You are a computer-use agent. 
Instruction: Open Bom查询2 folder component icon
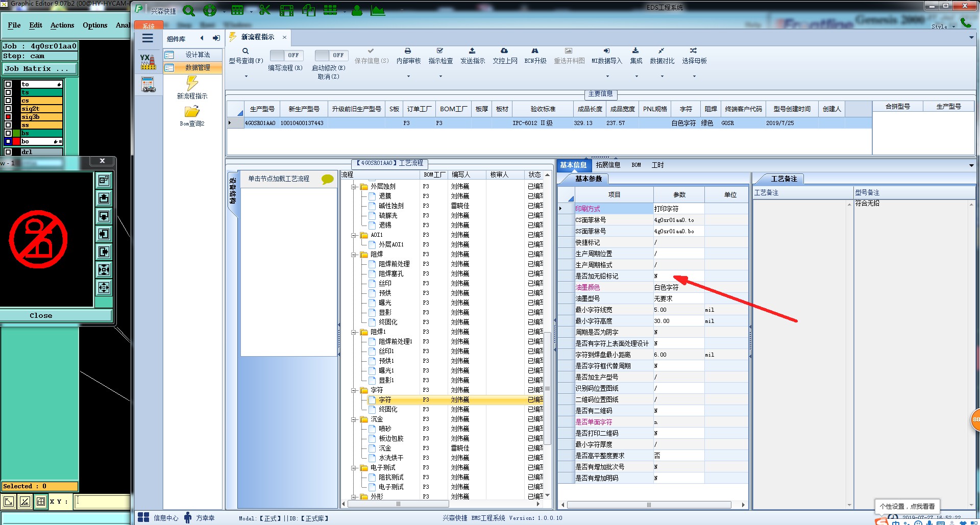192,111
